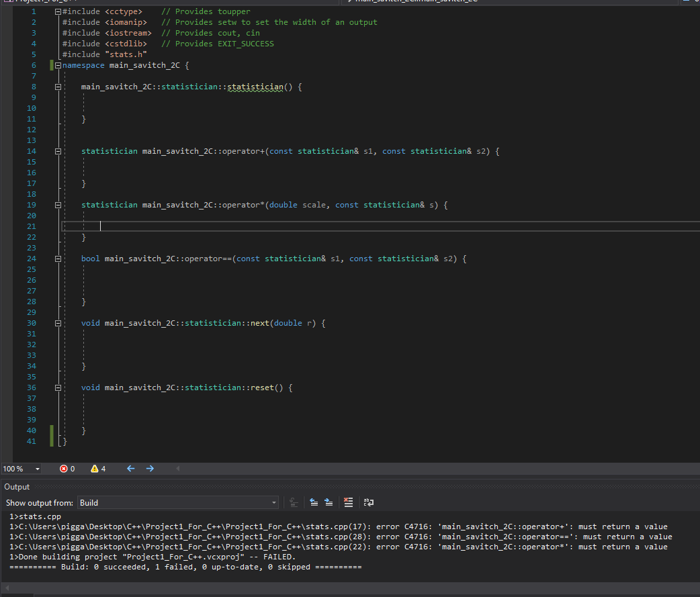Viewport: 700px width, 597px height.
Task: Collapse the statistician constructor body
Action: [58, 87]
